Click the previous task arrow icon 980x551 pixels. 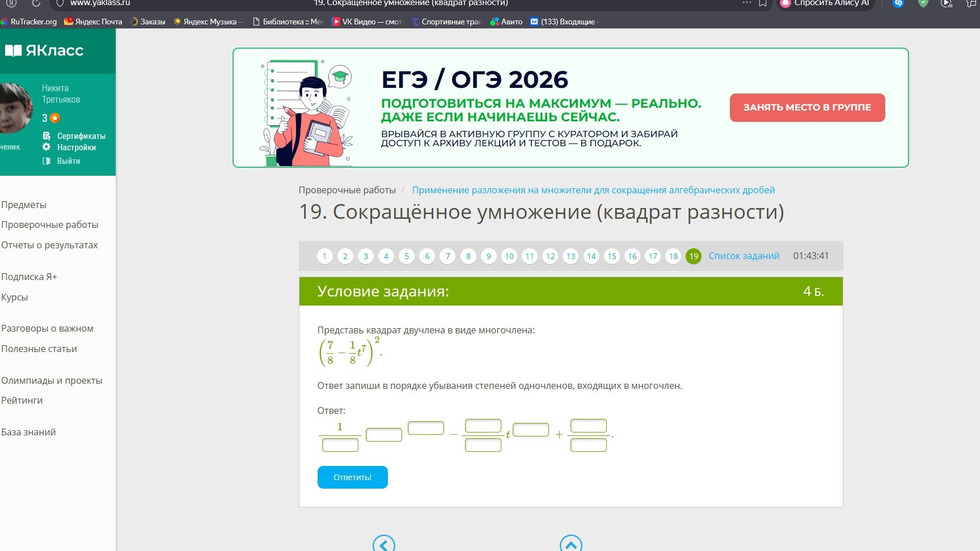pos(384,543)
